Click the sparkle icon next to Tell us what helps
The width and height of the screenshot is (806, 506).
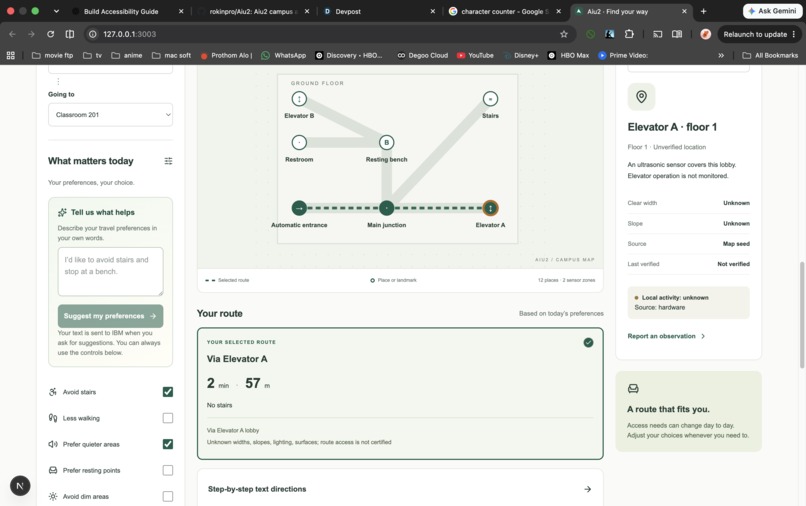click(x=62, y=212)
